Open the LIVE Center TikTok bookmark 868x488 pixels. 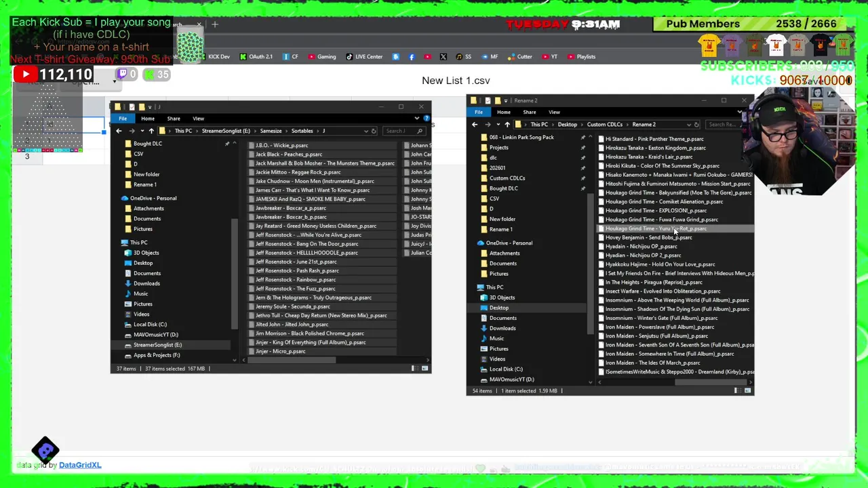pyautogui.click(x=364, y=57)
